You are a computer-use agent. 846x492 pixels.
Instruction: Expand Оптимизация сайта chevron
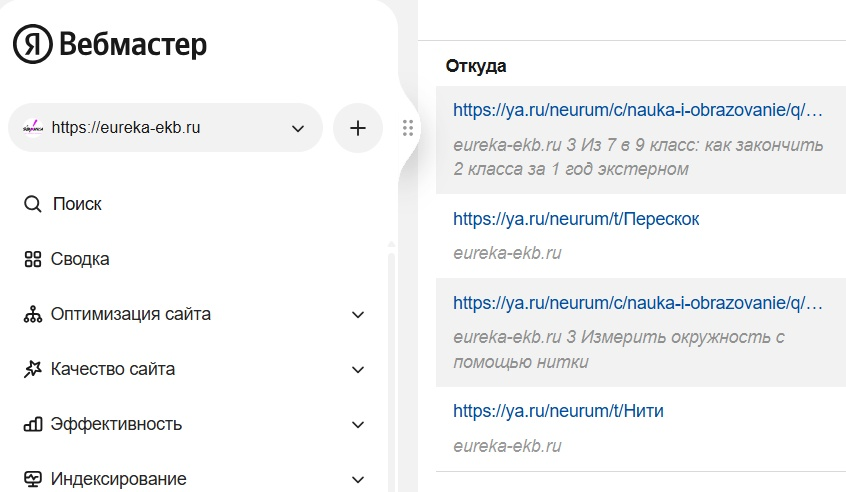click(x=358, y=315)
